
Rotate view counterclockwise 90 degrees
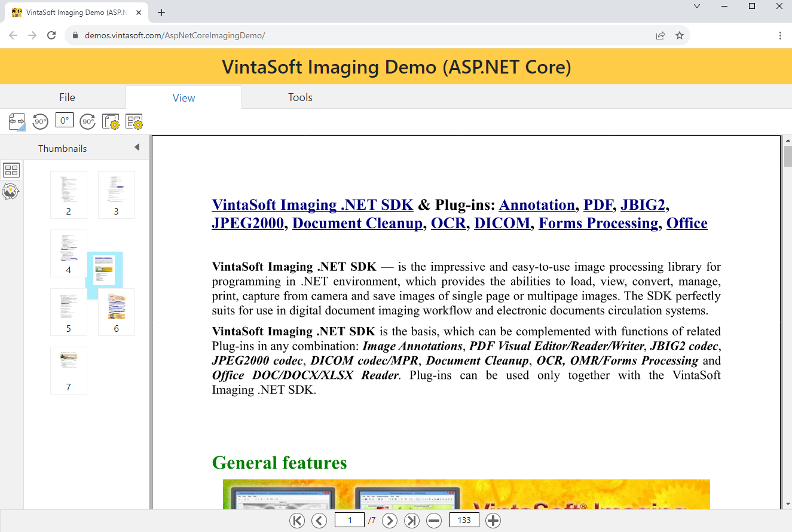(40, 121)
